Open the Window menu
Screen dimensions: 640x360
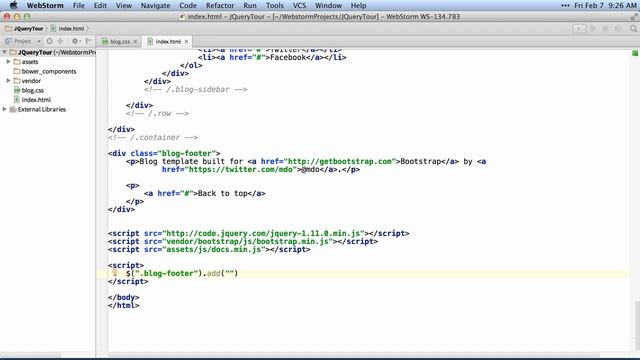328,5
